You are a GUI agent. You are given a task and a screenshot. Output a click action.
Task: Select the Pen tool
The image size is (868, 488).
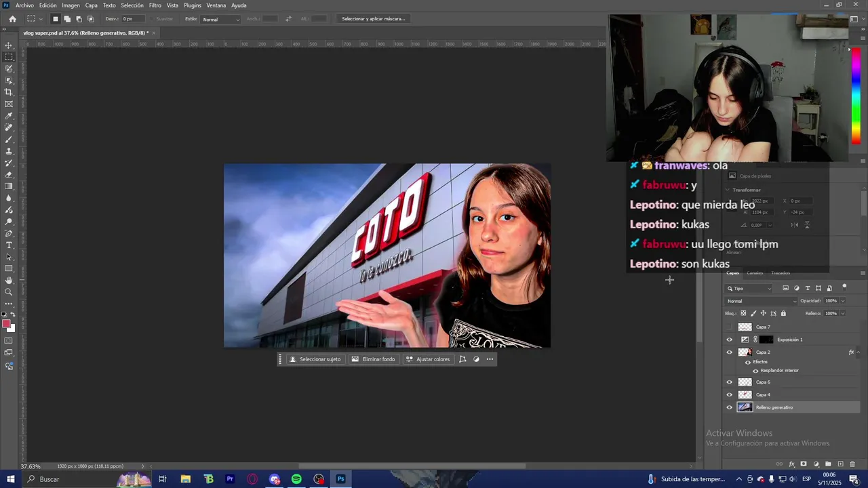click(x=9, y=233)
